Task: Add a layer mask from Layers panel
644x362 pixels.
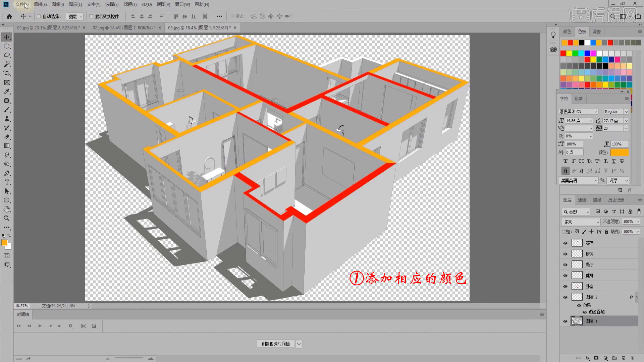Action: (x=596, y=358)
